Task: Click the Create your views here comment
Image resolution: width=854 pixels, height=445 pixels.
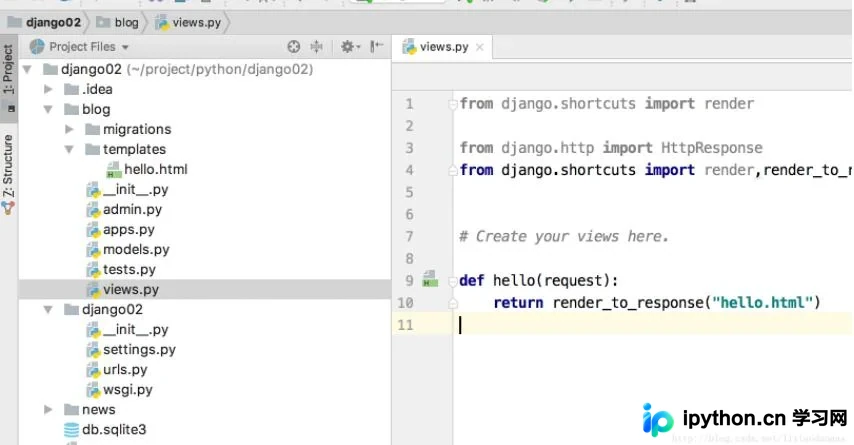Action: coord(564,236)
